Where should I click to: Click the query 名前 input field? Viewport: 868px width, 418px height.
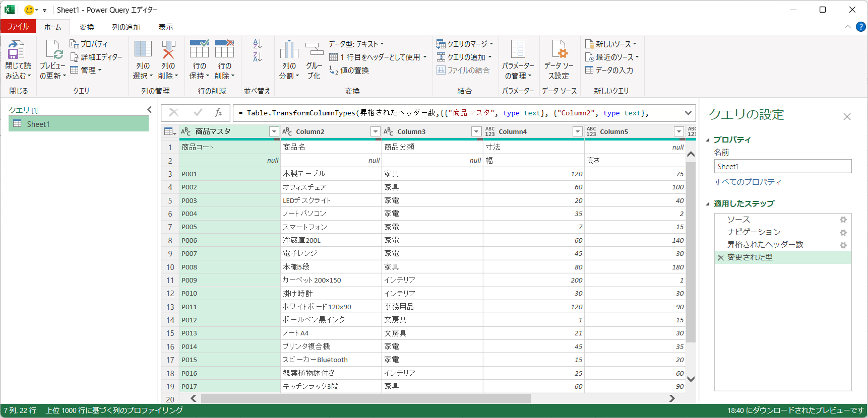tap(782, 167)
